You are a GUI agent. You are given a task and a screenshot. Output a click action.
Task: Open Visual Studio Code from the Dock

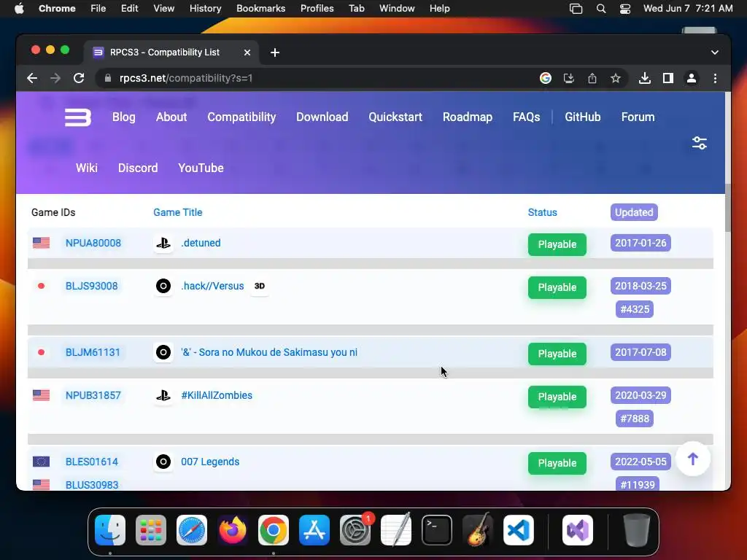(519, 530)
